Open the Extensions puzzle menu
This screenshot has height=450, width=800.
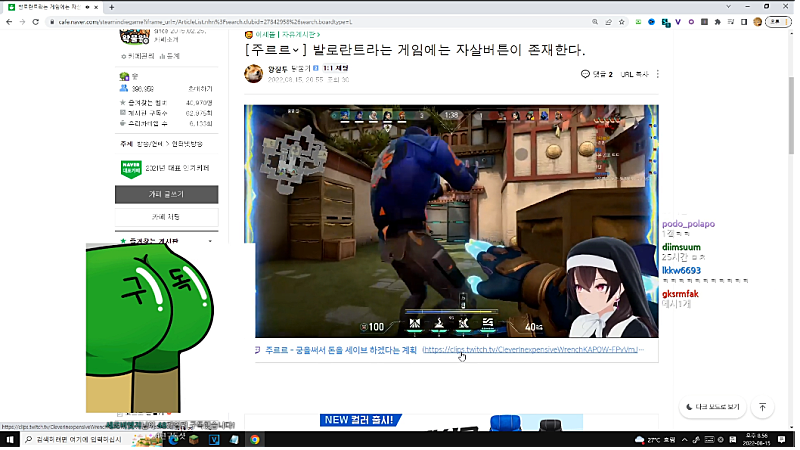pyautogui.click(x=718, y=22)
